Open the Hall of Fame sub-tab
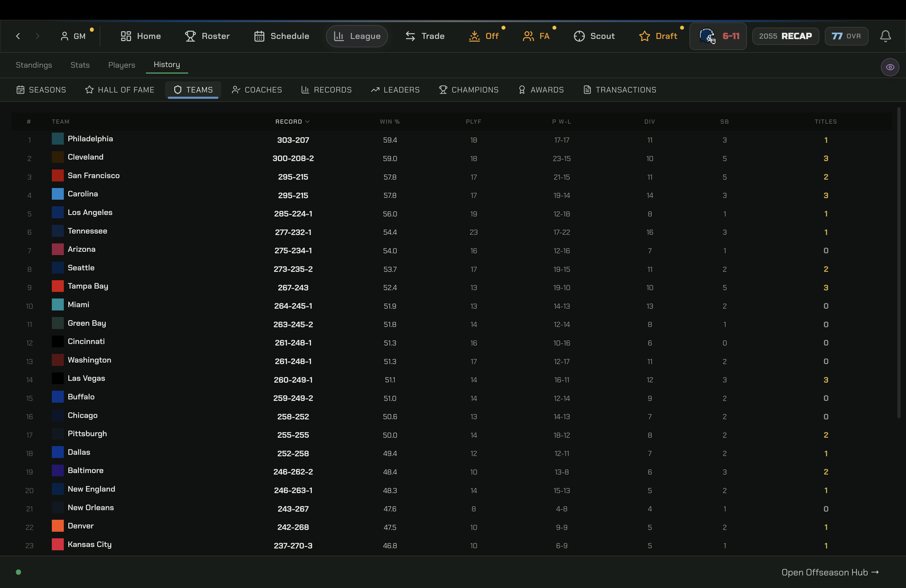This screenshot has height=588, width=906. [x=120, y=90]
